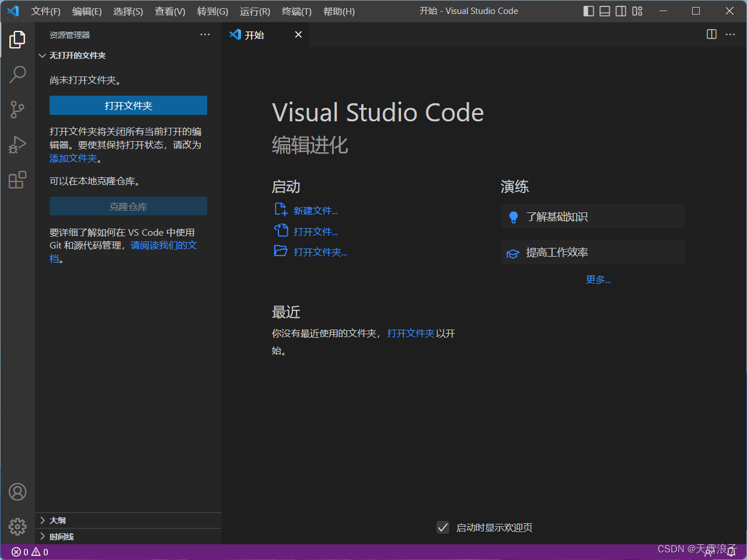Close the 开始 tab

[x=298, y=34]
